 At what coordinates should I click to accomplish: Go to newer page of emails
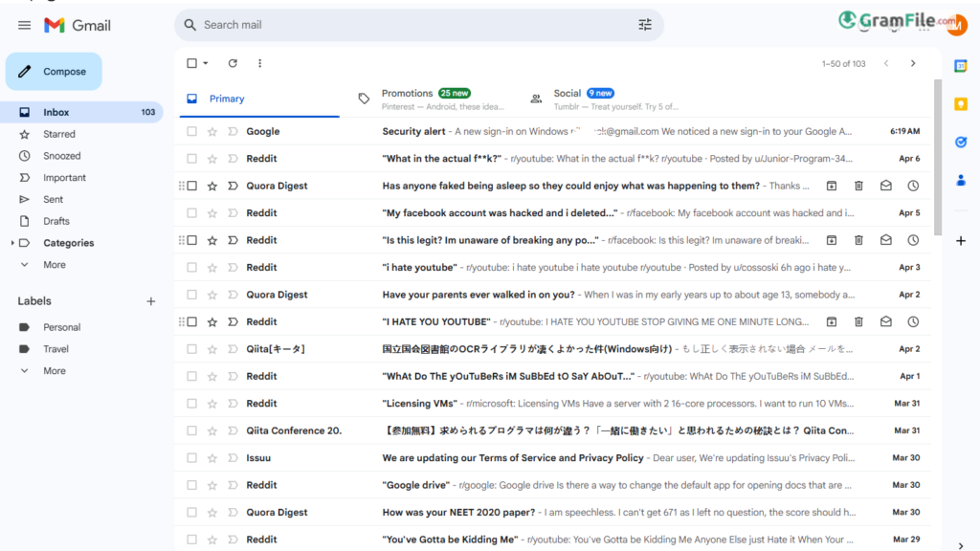pos(886,64)
